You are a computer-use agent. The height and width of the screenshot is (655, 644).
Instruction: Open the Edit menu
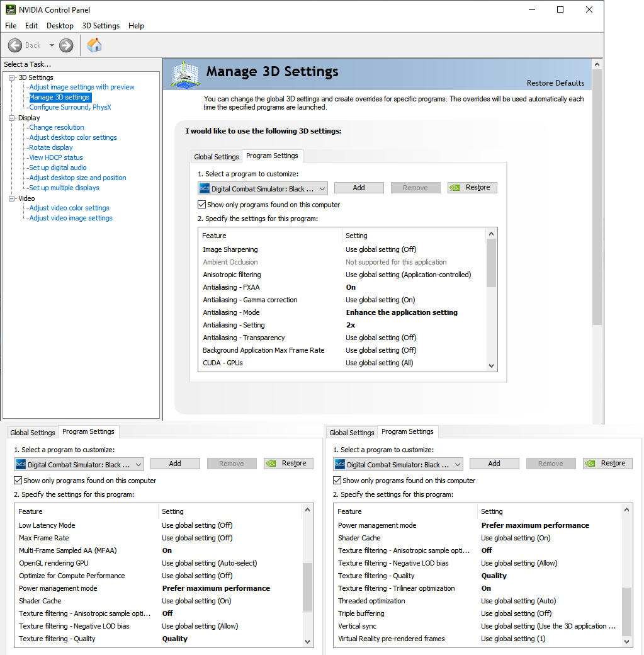click(x=31, y=26)
